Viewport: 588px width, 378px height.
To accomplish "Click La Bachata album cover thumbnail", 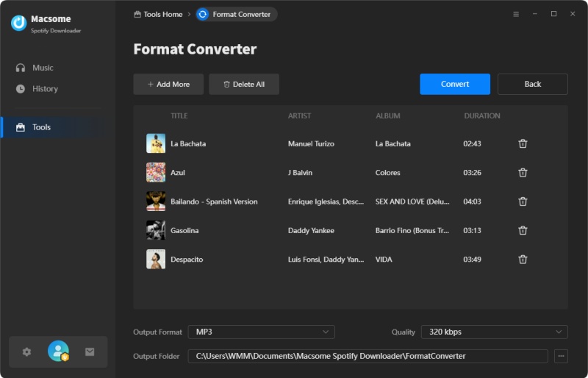I will [156, 143].
